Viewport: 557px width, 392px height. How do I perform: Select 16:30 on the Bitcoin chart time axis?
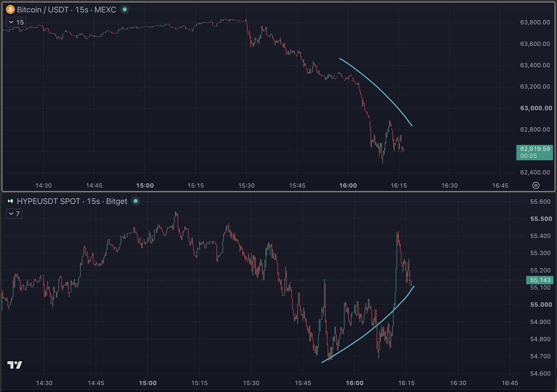coord(450,186)
